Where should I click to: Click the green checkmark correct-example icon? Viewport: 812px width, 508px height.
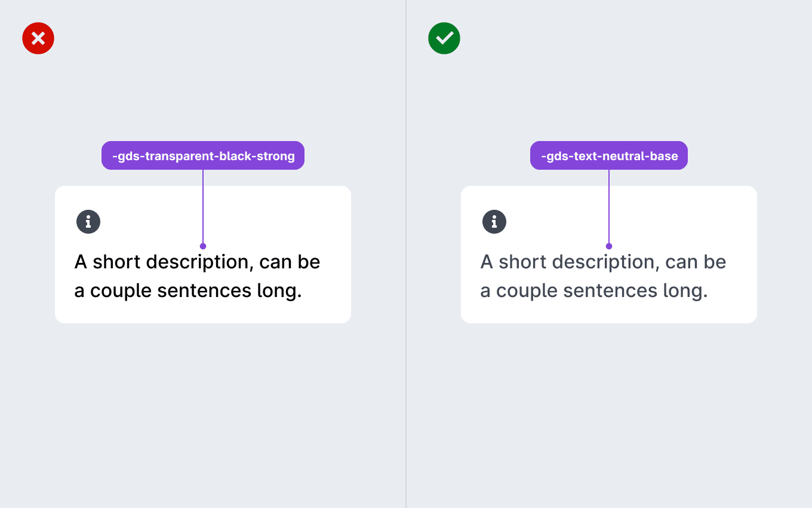tap(444, 39)
